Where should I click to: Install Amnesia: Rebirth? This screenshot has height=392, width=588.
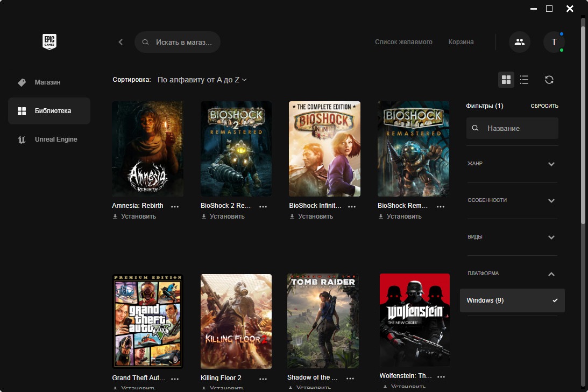click(134, 216)
